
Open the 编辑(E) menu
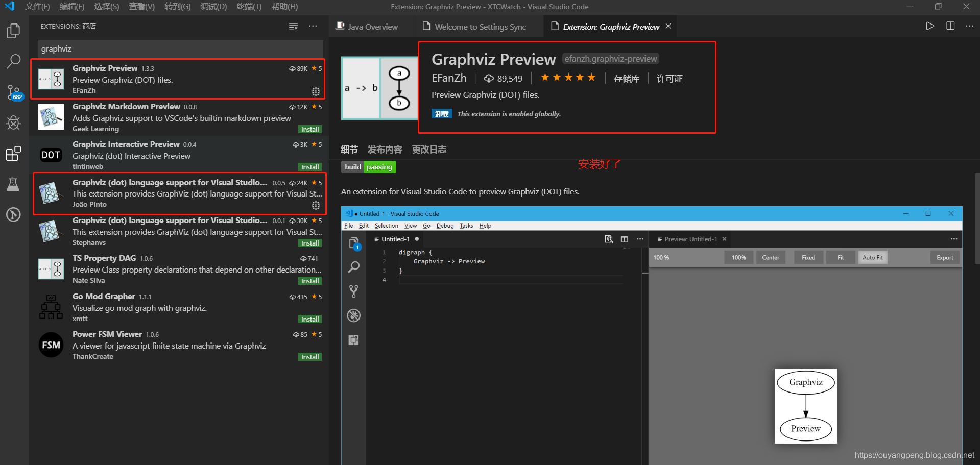72,7
